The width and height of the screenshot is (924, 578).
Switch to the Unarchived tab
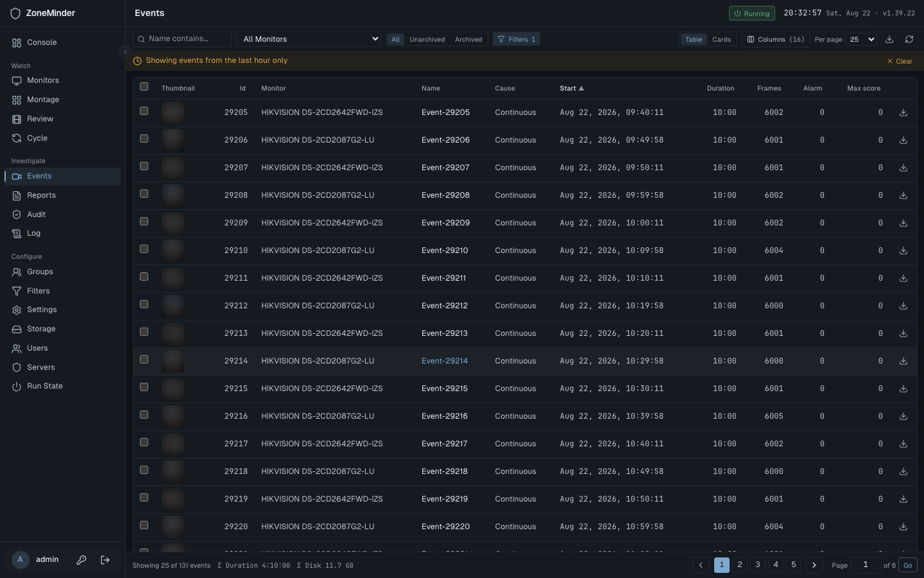click(427, 39)
